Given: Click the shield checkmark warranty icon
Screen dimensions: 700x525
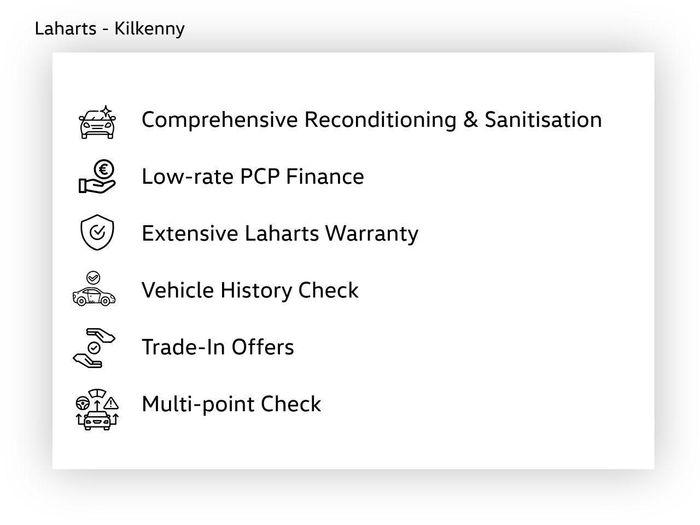Looking at the screenshot, I should [x=97, y=232].
